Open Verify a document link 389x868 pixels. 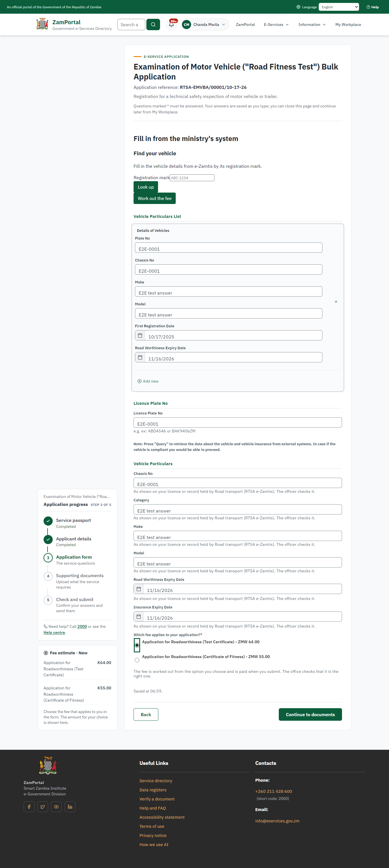(157, 799)
